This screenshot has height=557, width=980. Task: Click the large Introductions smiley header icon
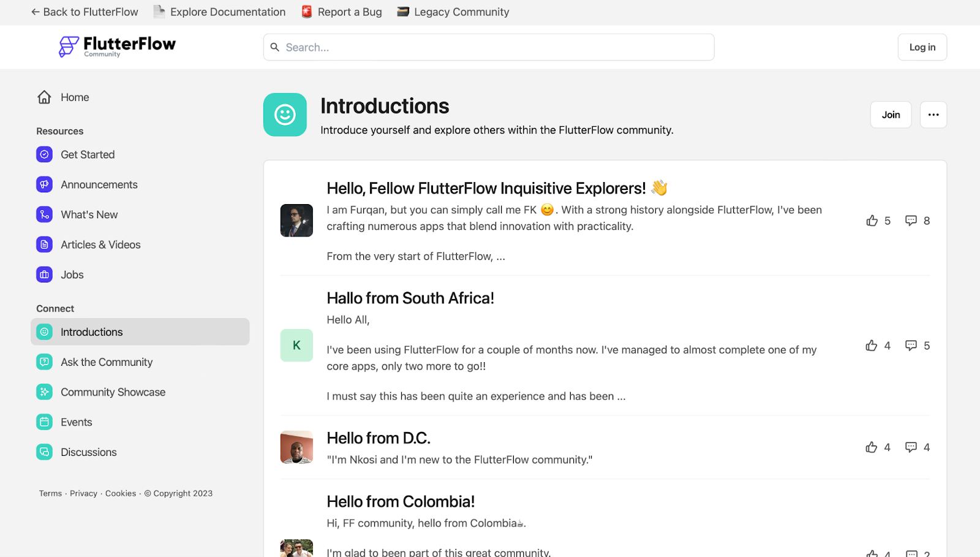tap(285, 115)
